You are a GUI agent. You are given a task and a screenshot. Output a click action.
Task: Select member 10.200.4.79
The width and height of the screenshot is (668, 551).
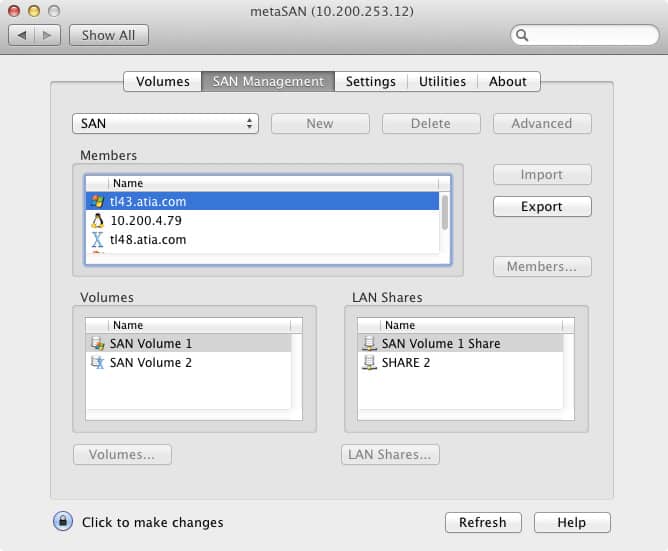click(262, 220)
